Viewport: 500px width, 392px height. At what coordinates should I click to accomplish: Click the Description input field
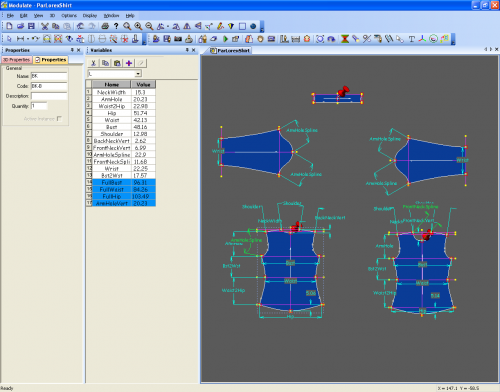[x=49, y=96]
